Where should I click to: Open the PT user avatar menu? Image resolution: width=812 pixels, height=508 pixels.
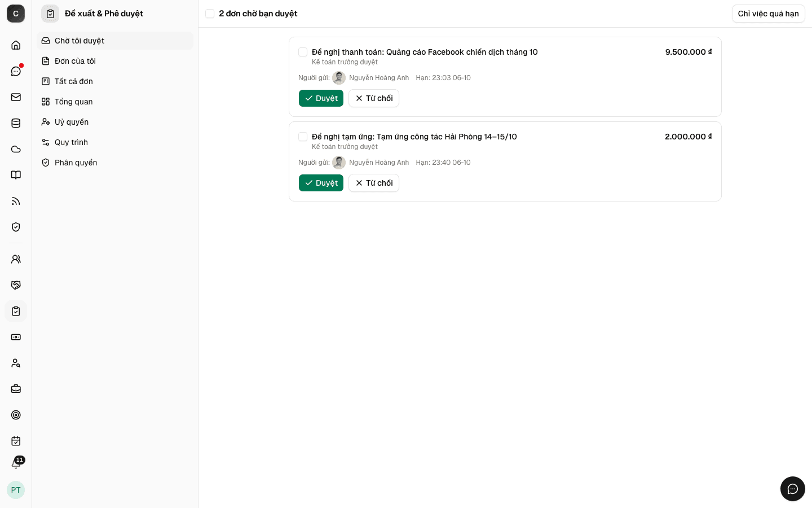[16, 490]
